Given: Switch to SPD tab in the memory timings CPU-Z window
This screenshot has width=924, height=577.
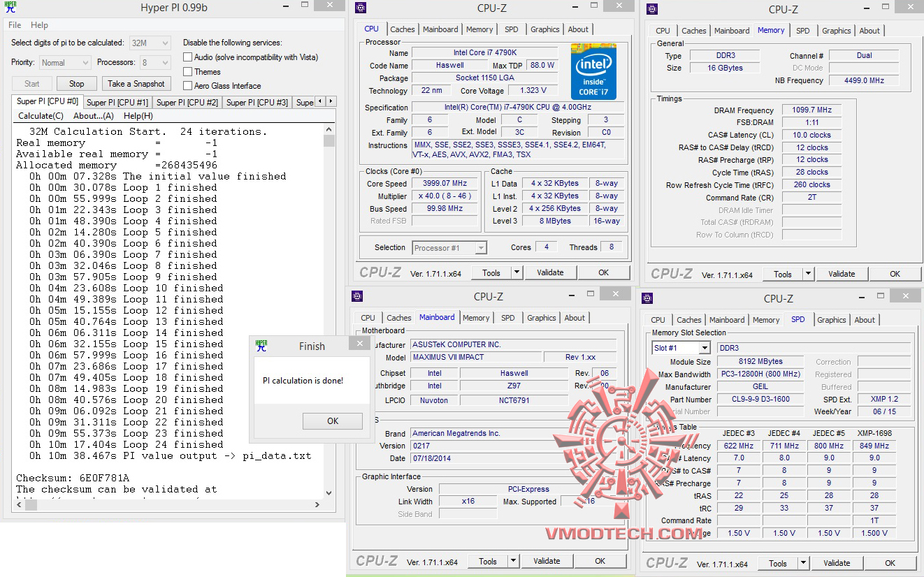Looking at the screenshot, I should 803,31.
